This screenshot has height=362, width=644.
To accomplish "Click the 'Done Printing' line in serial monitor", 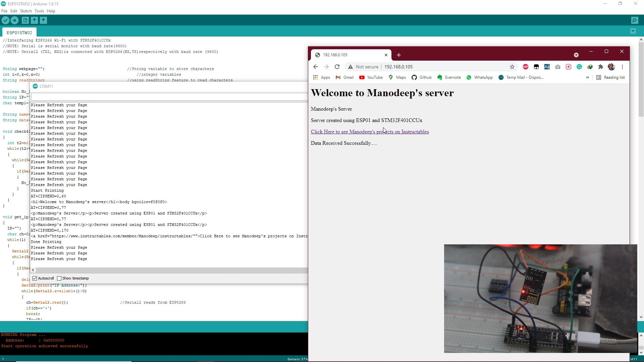I will click(x=46, y=242).
